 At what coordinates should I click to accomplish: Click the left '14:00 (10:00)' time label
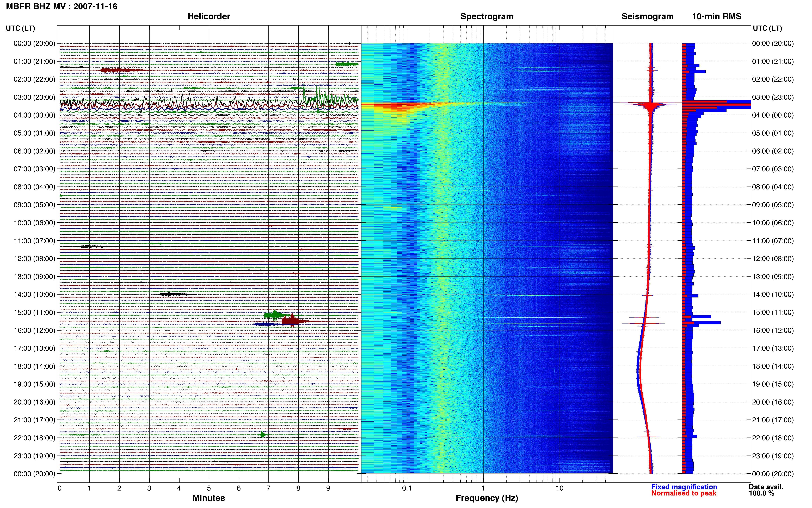point(34,295)
